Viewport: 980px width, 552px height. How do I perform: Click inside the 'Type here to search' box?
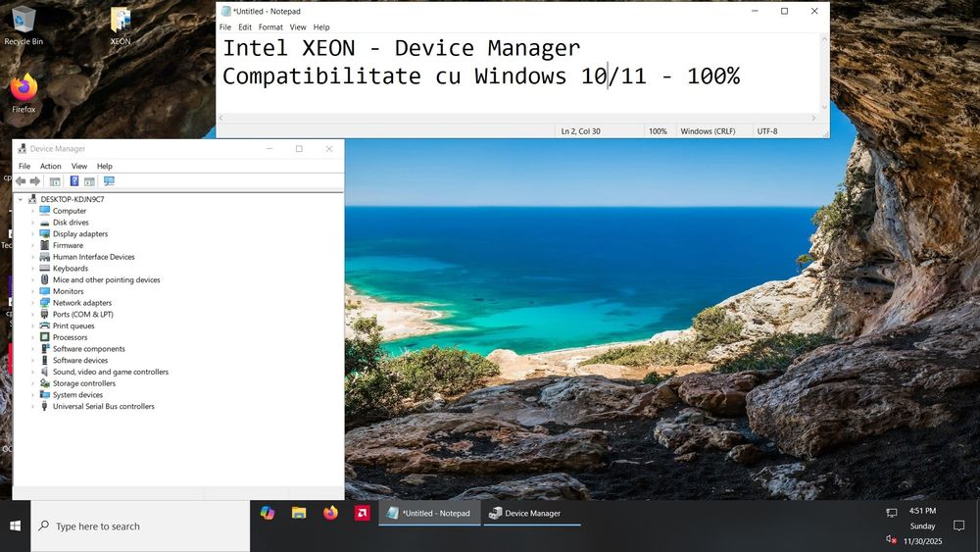pyautogui.click(x=140, y=526)
